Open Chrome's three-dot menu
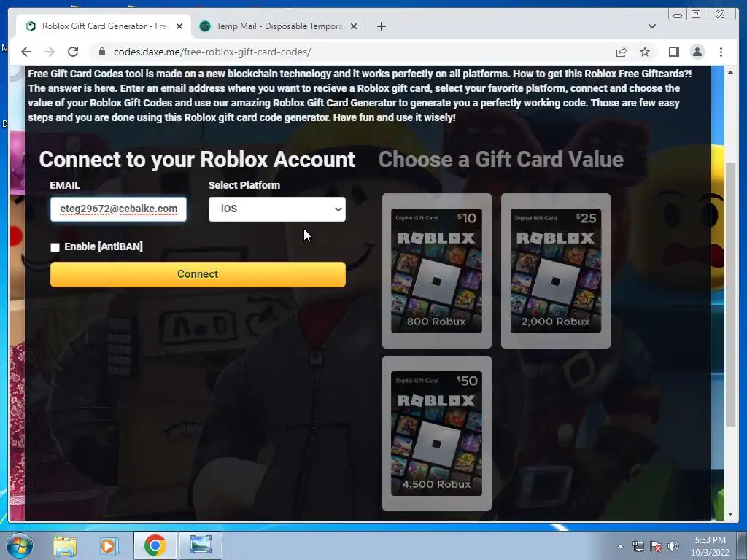Screen dimensions: 747x560 pos(721,52)
